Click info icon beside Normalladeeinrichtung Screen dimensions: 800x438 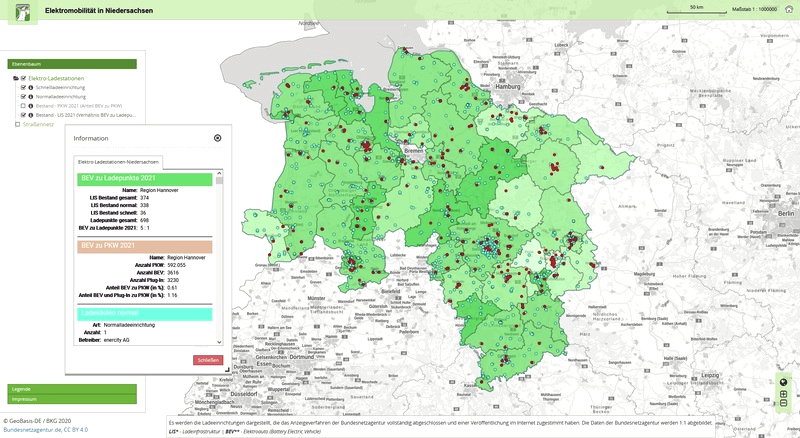point(31,96)
